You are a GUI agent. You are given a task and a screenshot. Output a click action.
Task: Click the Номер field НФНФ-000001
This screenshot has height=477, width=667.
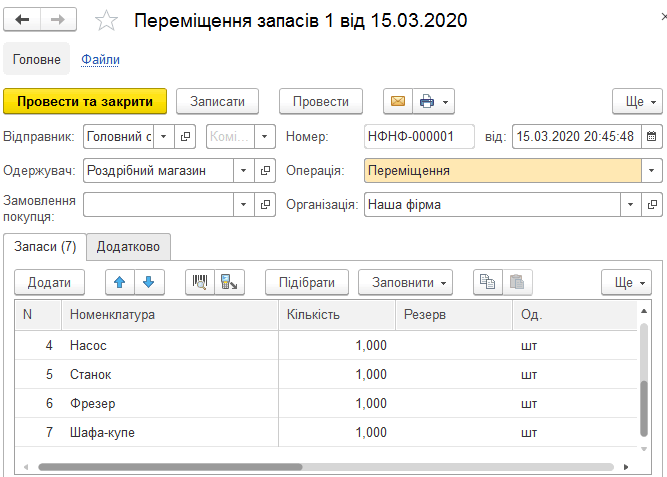click(419, 137)
